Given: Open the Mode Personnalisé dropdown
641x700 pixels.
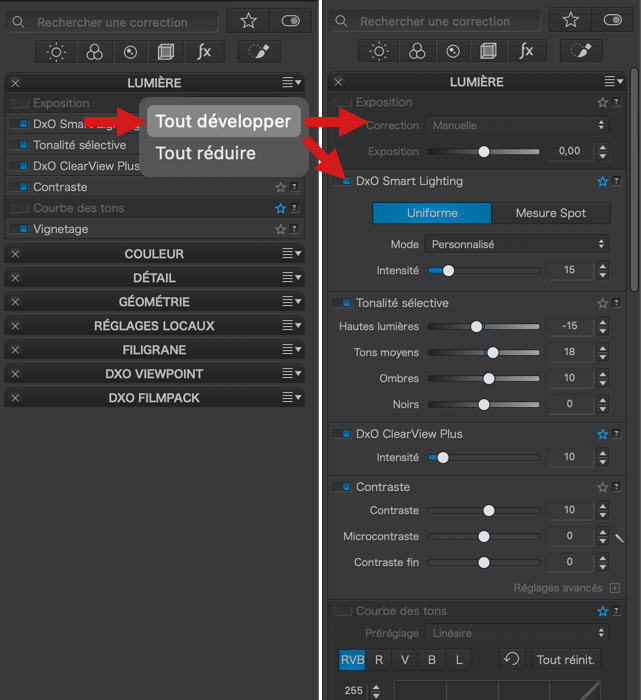Looking at the screenshot, I should 516,244.
